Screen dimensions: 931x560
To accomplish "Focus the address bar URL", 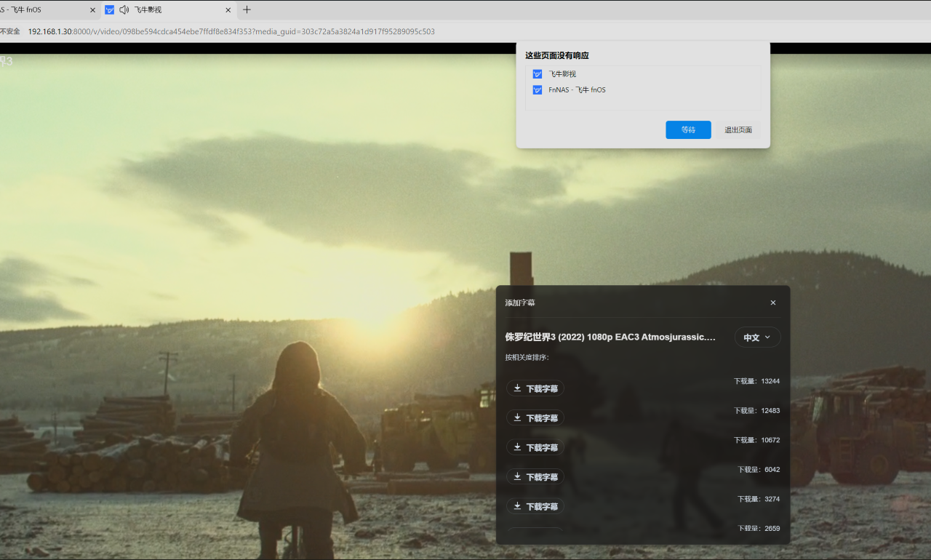I will [231, 31].
